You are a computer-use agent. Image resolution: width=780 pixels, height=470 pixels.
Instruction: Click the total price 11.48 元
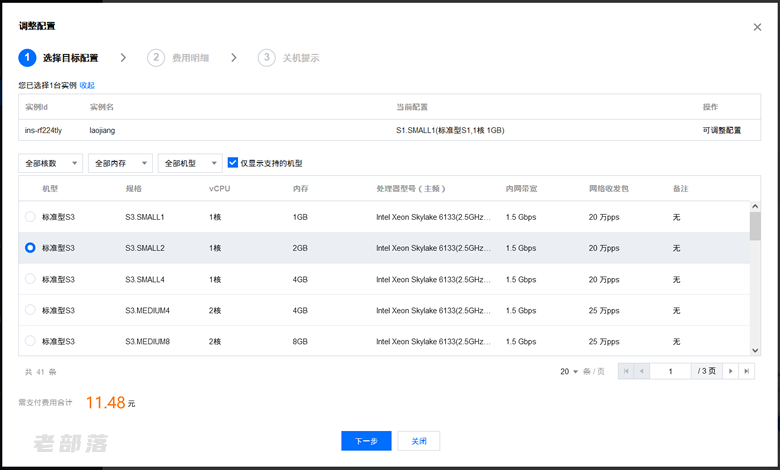110,402
